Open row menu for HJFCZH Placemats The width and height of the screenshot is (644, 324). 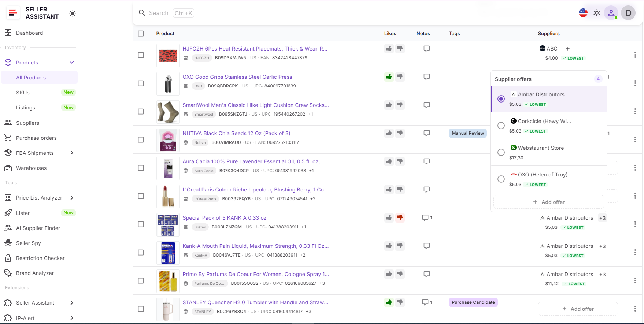635,55
